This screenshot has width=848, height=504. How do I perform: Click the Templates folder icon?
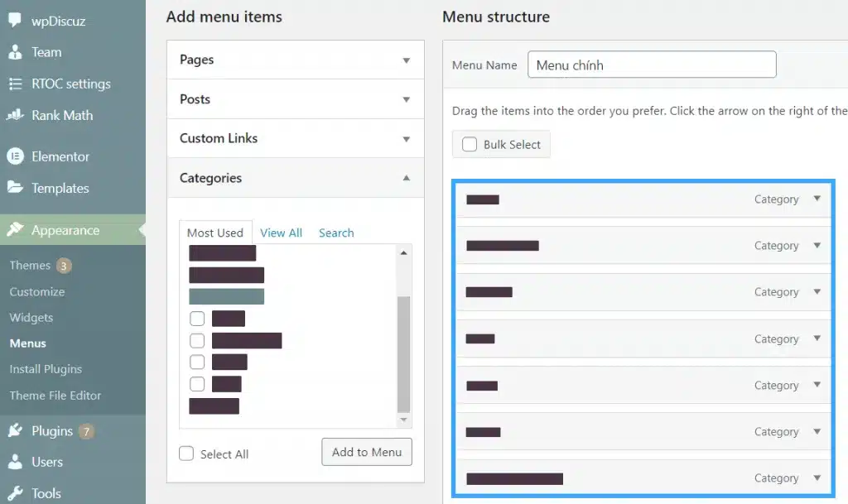[15, 188]
